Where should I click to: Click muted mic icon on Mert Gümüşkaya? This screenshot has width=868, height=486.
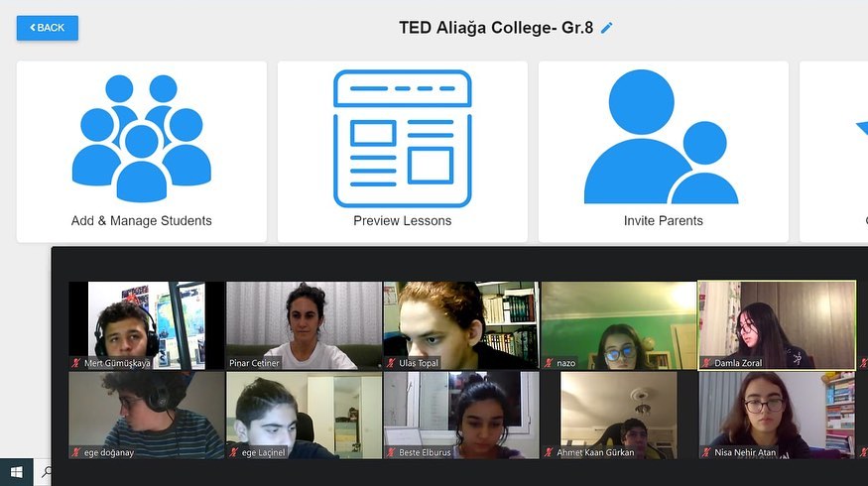point(75,363)
